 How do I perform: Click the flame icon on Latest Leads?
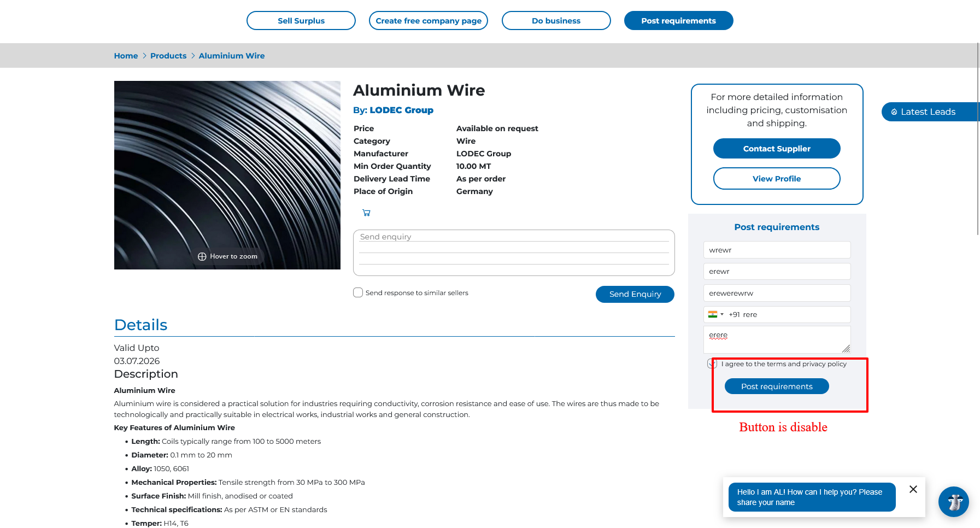(894, 112)
